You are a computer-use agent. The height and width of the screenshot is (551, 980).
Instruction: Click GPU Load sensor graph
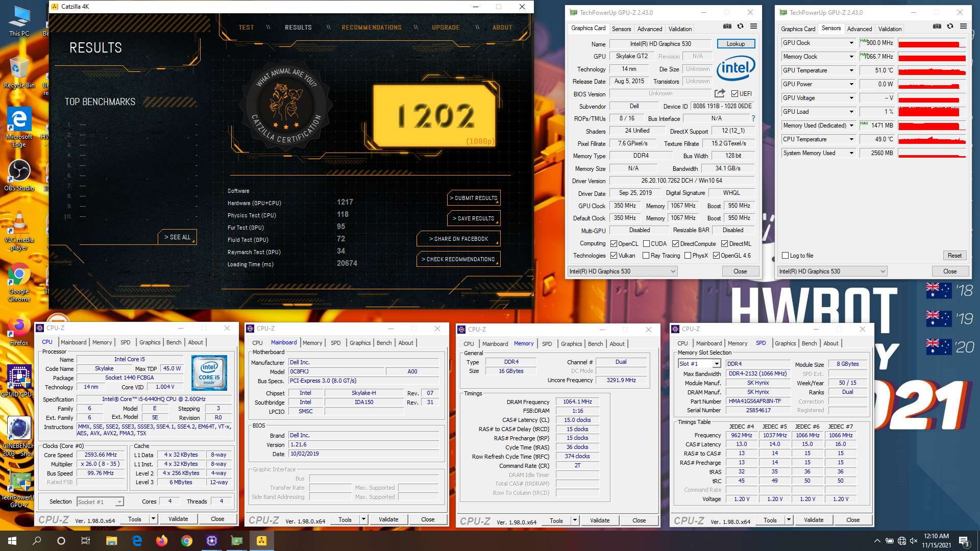932,112
